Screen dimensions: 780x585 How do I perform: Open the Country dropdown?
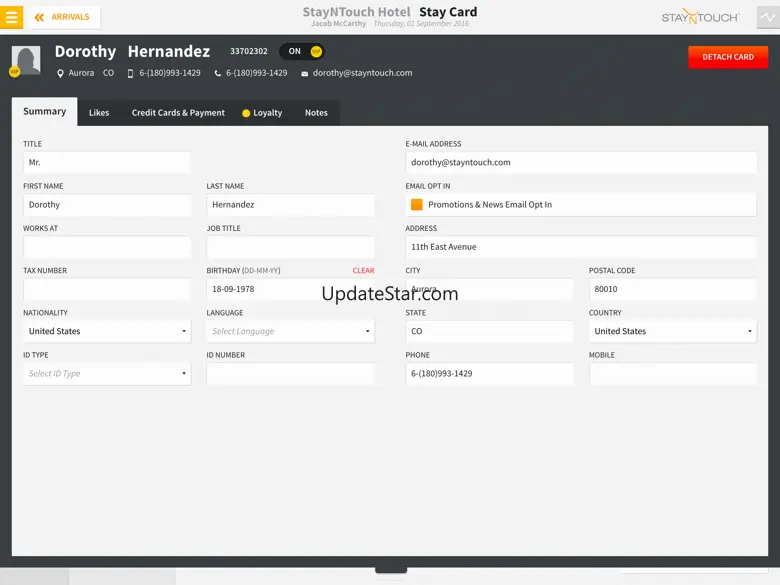[673, 331]
